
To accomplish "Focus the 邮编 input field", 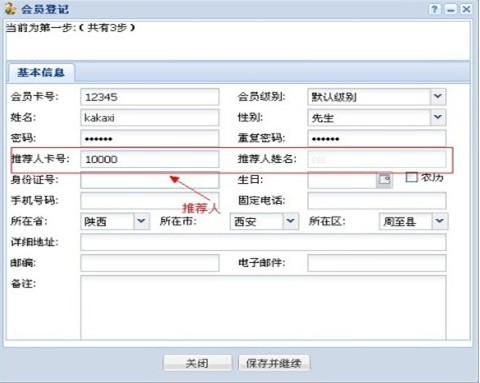I will coord(150,263).
